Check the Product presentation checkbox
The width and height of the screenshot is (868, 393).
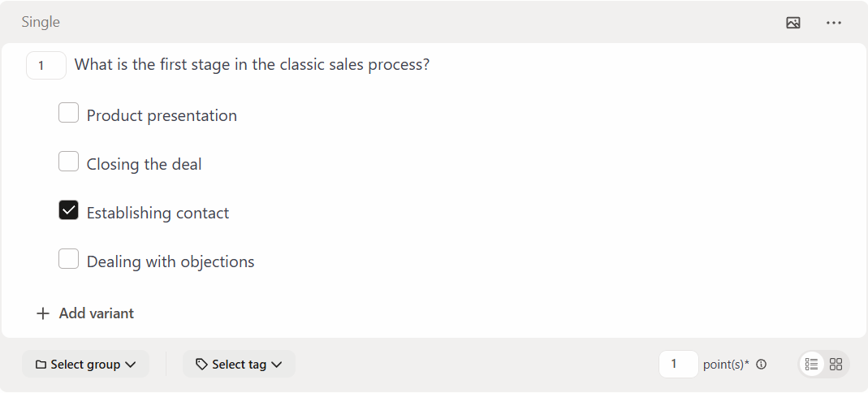(x=69, y=113)
